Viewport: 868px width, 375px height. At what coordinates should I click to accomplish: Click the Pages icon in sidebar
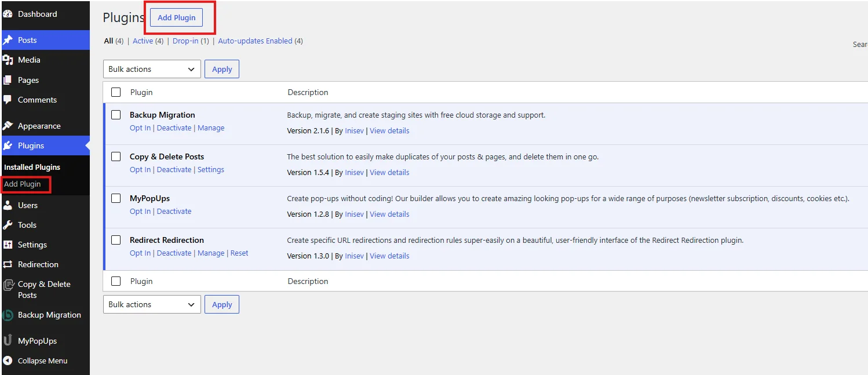point(8,80)
